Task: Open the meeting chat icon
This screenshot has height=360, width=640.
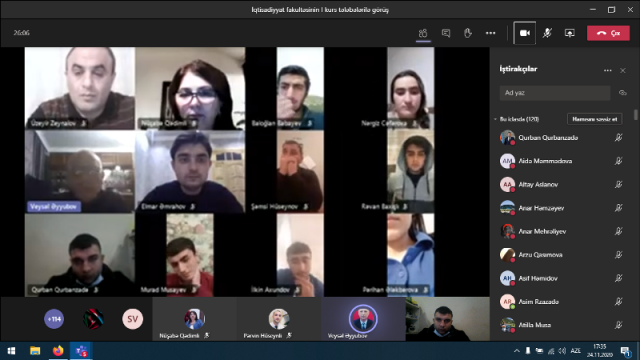Action: point(446,33)
